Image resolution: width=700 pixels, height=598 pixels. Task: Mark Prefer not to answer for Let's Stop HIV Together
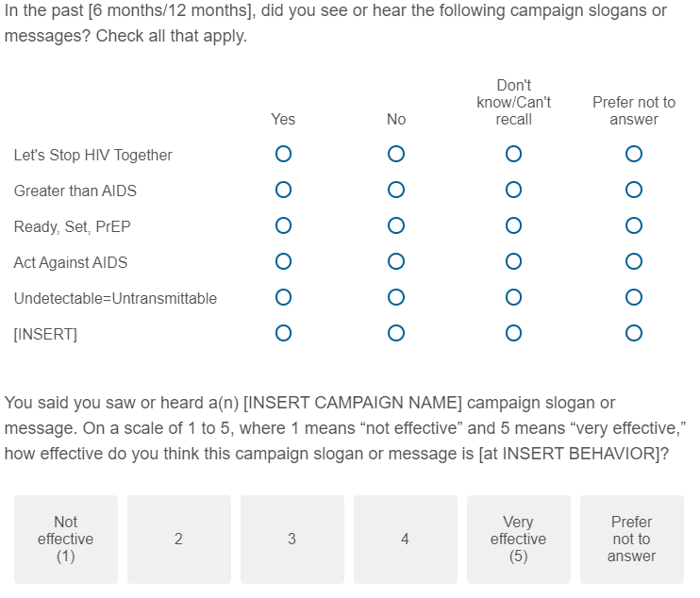click(x=634, y=154)
